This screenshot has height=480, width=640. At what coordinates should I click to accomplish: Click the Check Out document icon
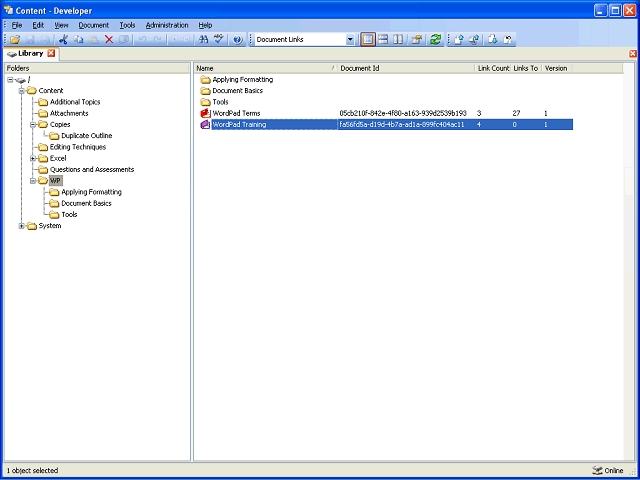point(493,40)
